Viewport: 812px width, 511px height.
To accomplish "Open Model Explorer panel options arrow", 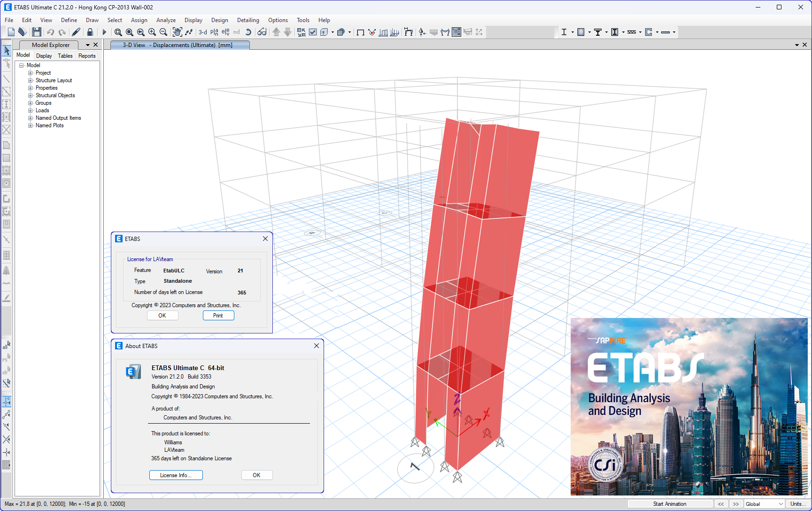I will [87, 45].
